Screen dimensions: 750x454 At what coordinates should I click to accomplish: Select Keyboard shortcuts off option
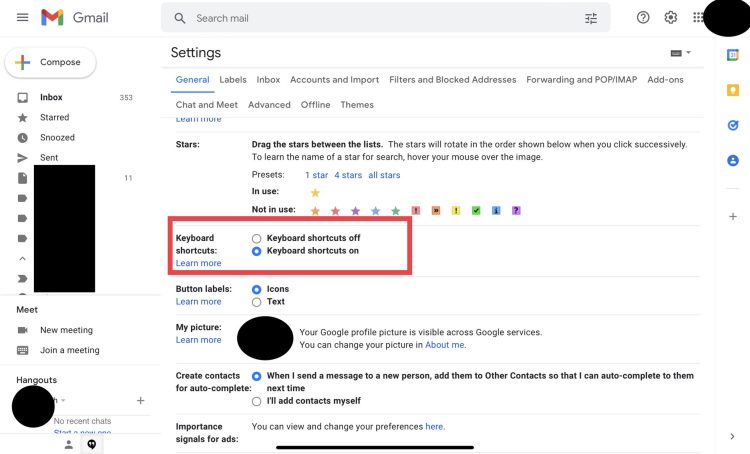257,238
